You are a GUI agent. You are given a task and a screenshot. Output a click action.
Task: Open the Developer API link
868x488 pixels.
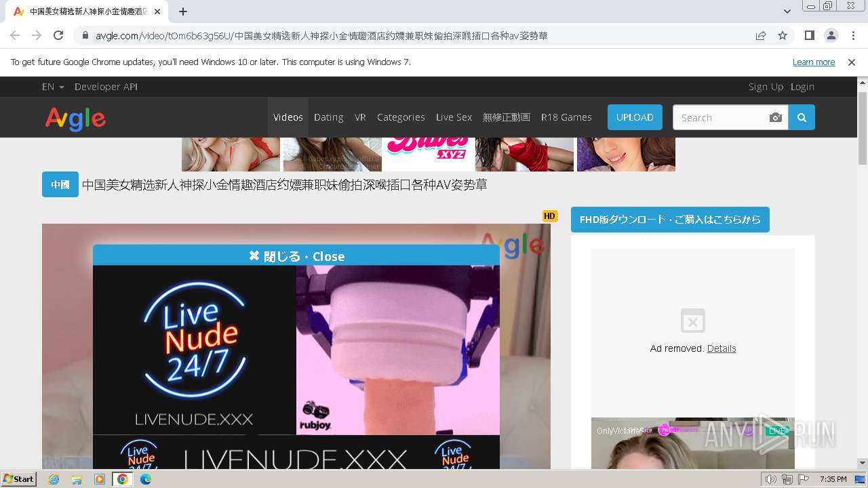click(106, 87)
